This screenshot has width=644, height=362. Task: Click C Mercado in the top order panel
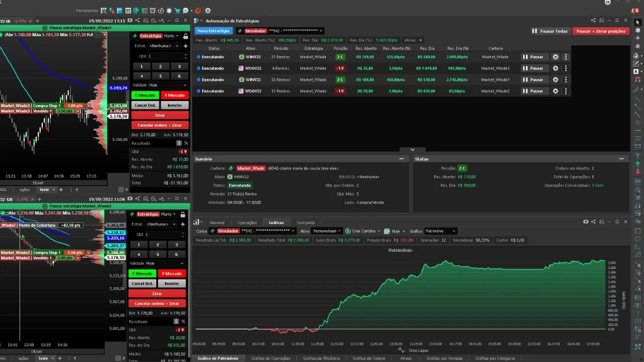[x=145, y=95]
